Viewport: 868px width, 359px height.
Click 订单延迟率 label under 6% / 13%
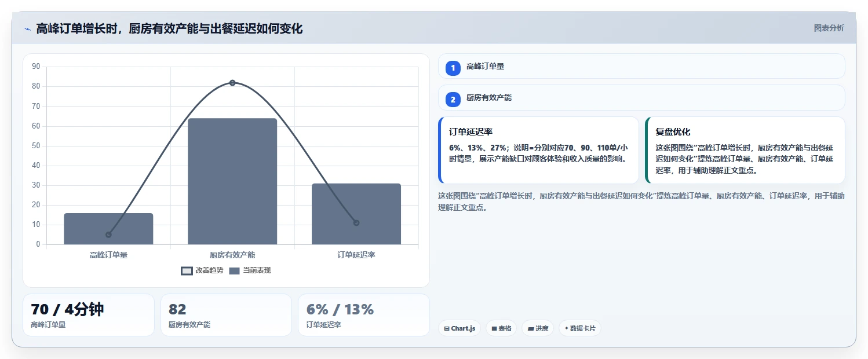point(324,325)
